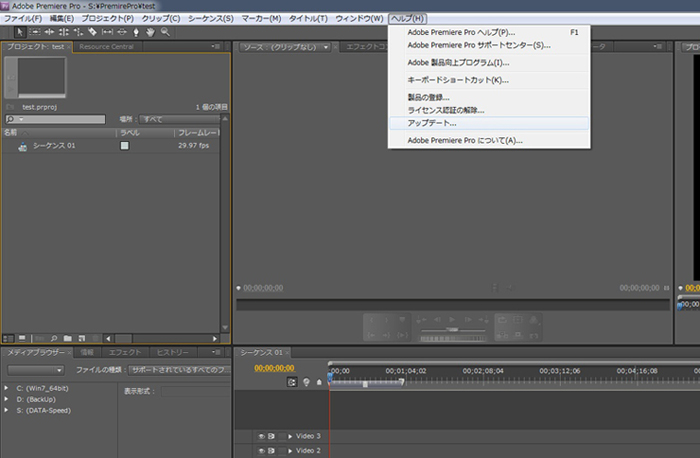Image resolution: width=700 pixels, height=458 pixels.
Task: Open the Source panel flyout menu
Action: (658, 46)
